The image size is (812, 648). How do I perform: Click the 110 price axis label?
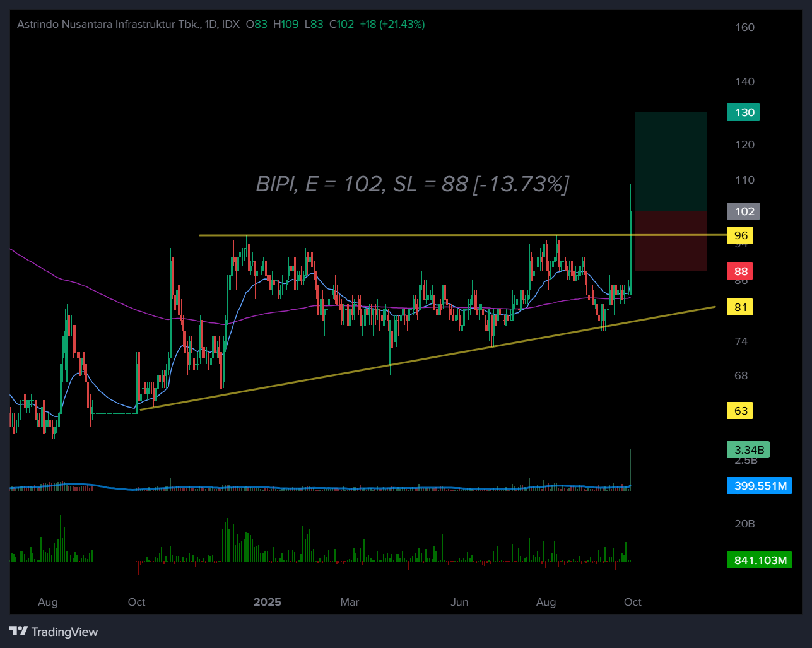(x=744, y=180)
